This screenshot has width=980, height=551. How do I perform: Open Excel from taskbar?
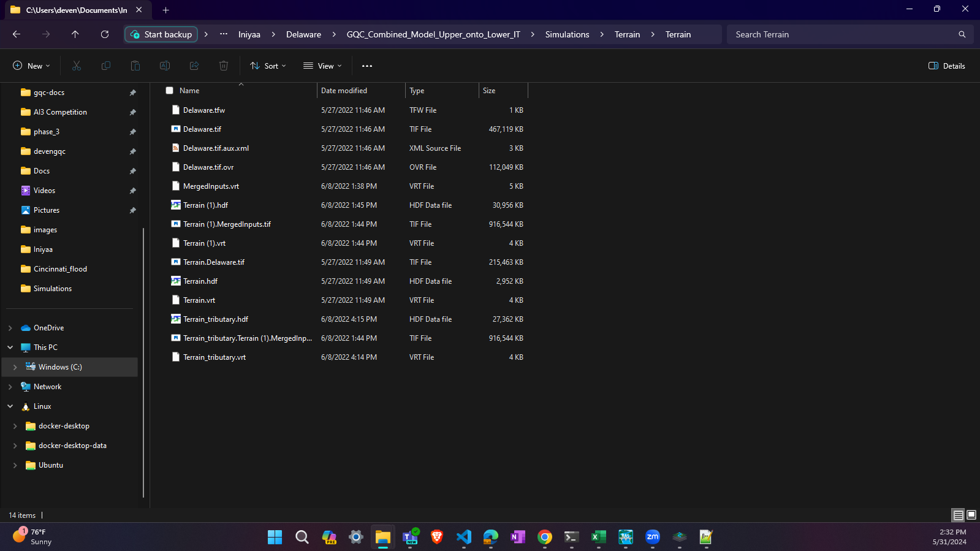click(x=599, y=537)
